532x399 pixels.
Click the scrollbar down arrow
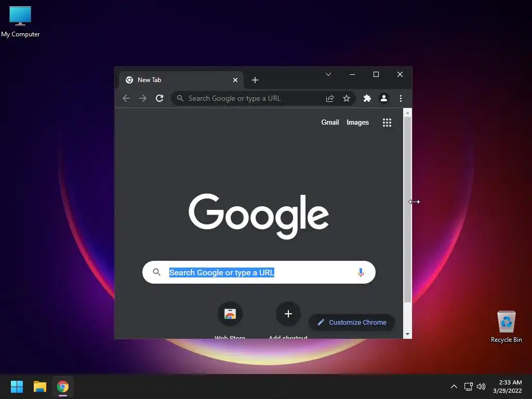(407, 334)
